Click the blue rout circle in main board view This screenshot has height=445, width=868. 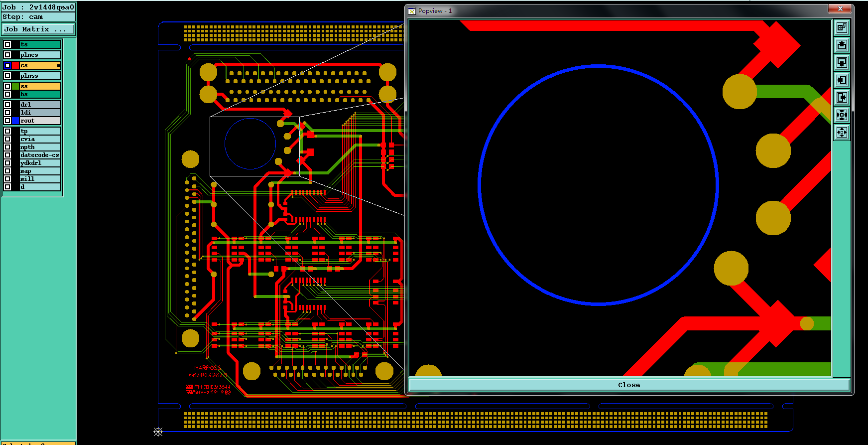[250, 144]
